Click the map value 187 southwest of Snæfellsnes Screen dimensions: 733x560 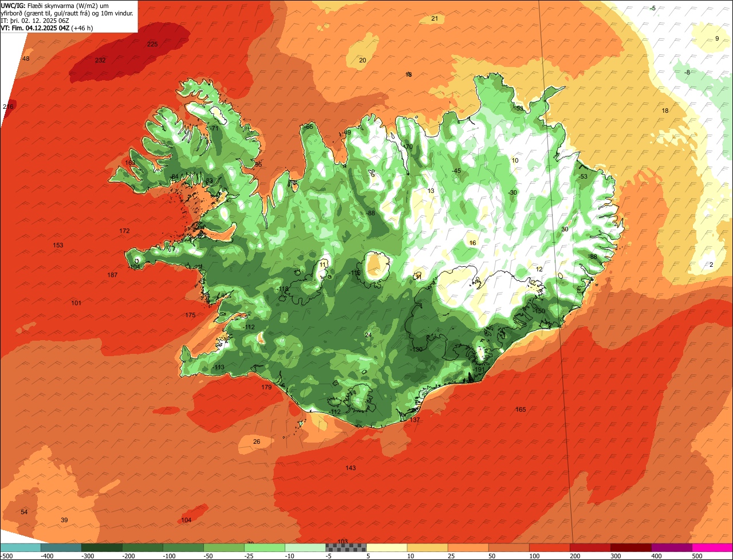coord(112,275)
